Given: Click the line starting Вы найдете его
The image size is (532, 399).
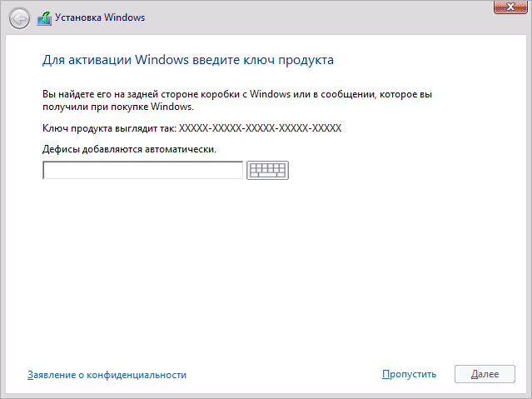Looking at the screenshot, I should 237,94.
